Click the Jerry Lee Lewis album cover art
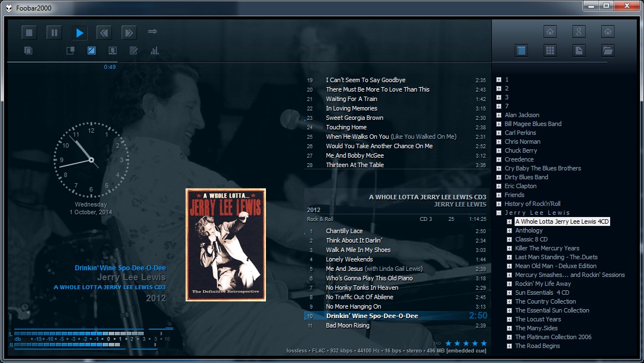Viewport: 644px width, 363px height. click(x=225, y=245)
